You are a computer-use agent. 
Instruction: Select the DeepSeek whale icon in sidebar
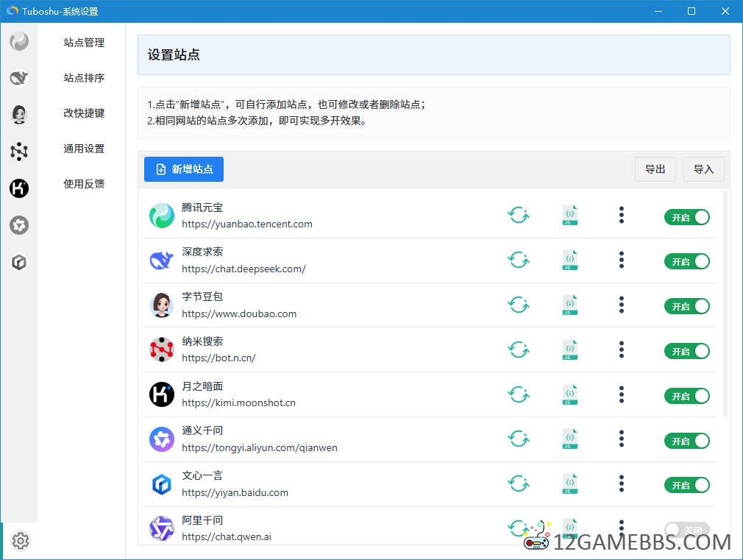tap(19, 77)
